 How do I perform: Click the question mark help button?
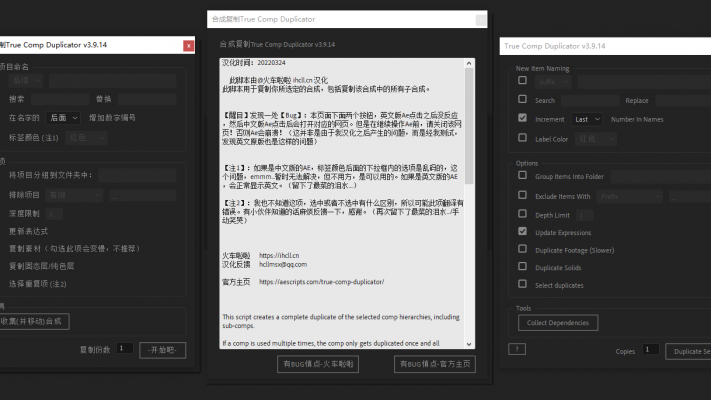pyautogui.click(x=517, y=349)
